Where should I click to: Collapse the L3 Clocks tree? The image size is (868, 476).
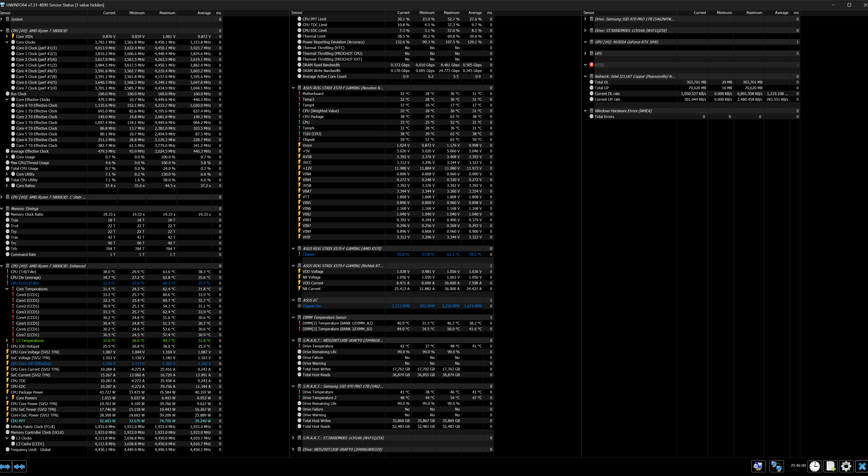pos(7,438)
